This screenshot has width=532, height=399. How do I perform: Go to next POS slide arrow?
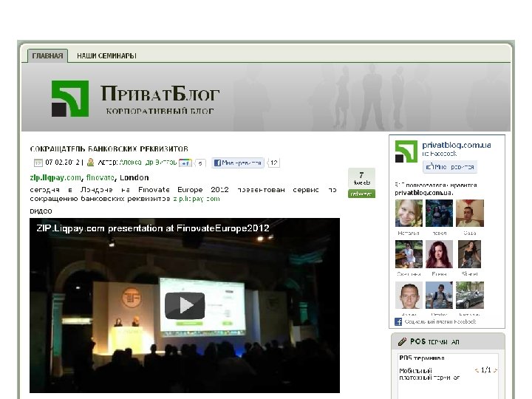495,370
